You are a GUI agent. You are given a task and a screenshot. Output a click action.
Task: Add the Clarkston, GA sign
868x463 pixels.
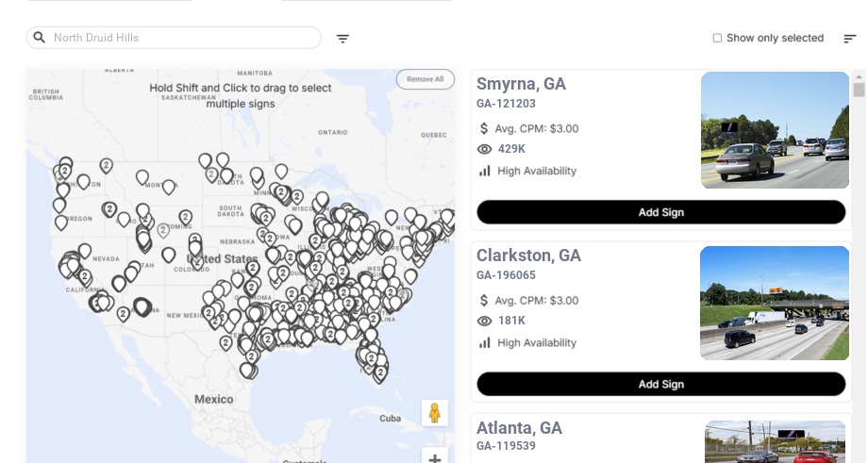(660, 384)
